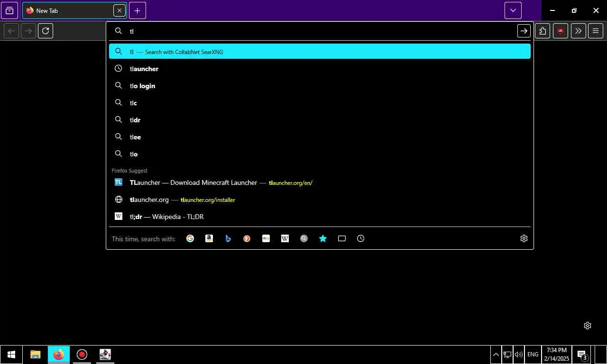This screenshot has width=607, height=364.
Task: Search this time with Amazon
Action: tap(209, 238)
